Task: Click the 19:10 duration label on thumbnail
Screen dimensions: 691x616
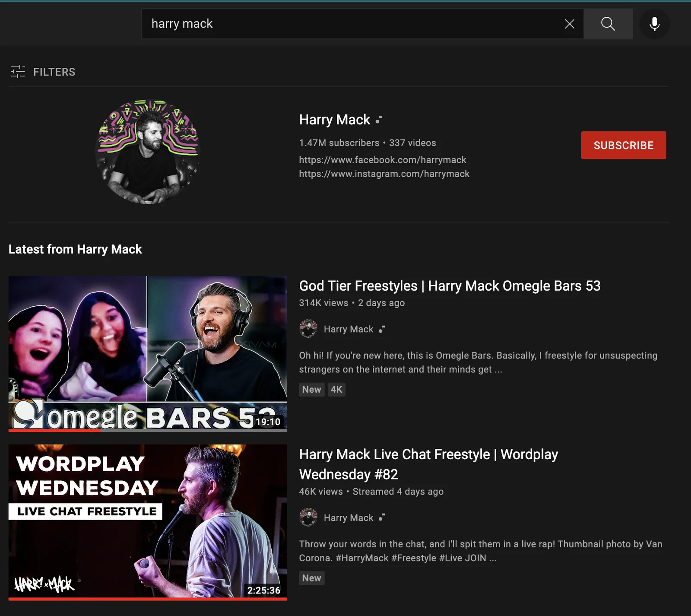Action: point(268,422)
